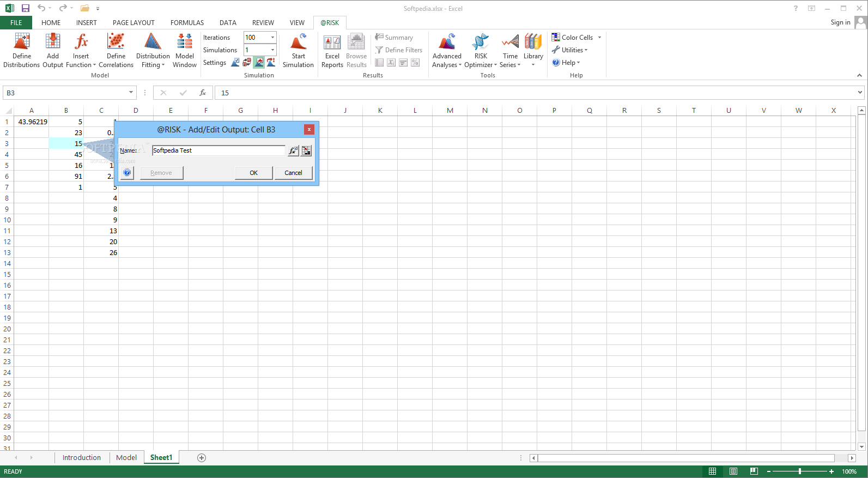The image size is (868, 478).
Task: Open the @RISK Library
Action: point(533,50)
